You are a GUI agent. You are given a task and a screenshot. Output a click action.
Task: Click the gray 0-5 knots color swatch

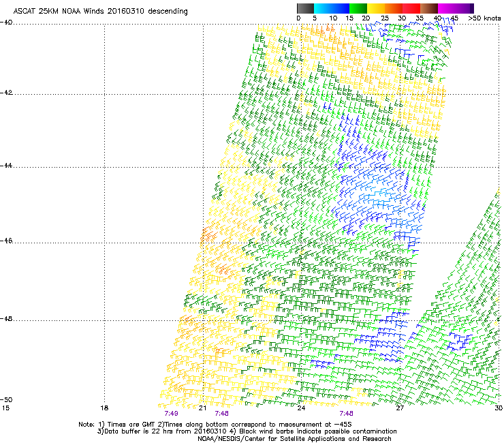[x=305, y=8]
